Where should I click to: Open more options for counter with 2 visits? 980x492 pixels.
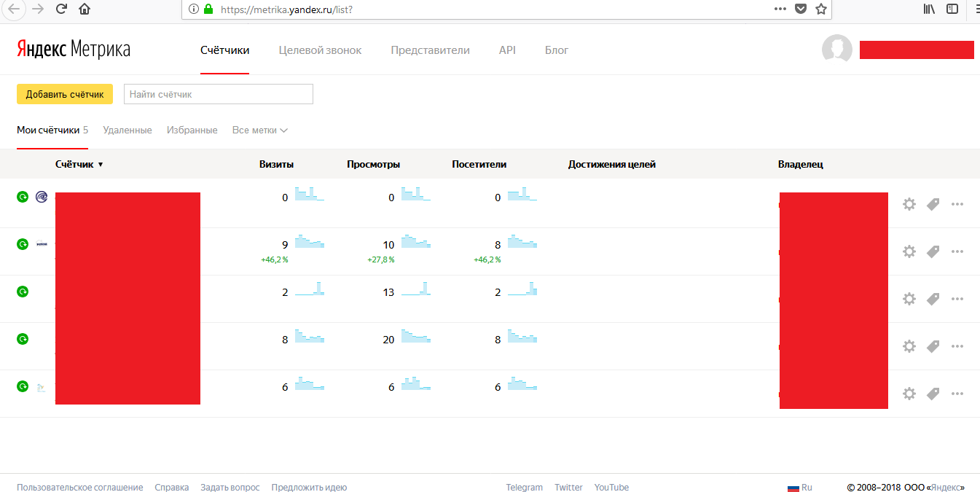point(957,299)
